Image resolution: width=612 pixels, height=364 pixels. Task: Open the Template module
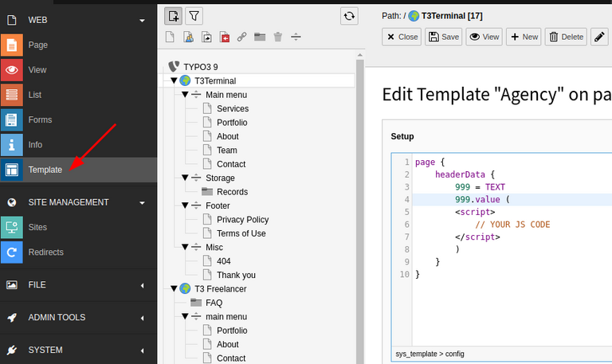45,170
